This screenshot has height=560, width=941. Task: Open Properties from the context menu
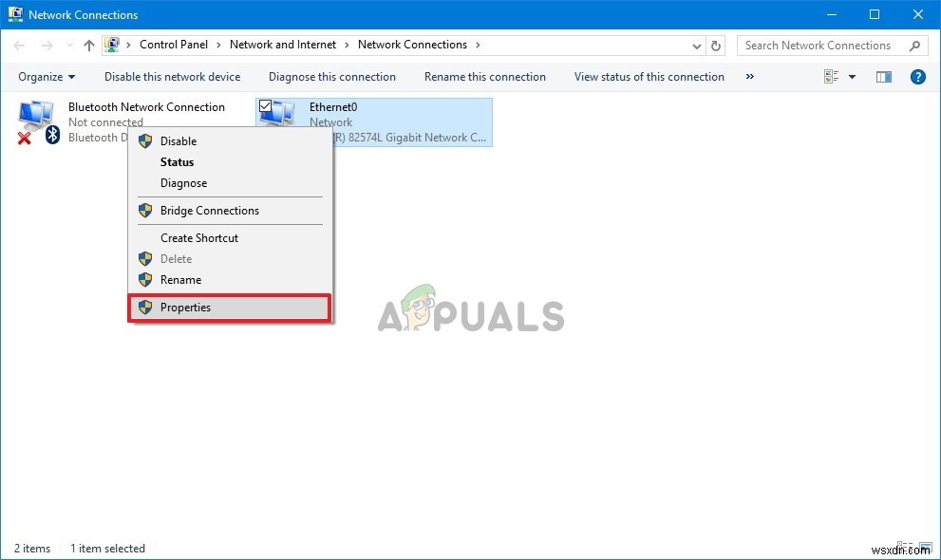(230, 308)
